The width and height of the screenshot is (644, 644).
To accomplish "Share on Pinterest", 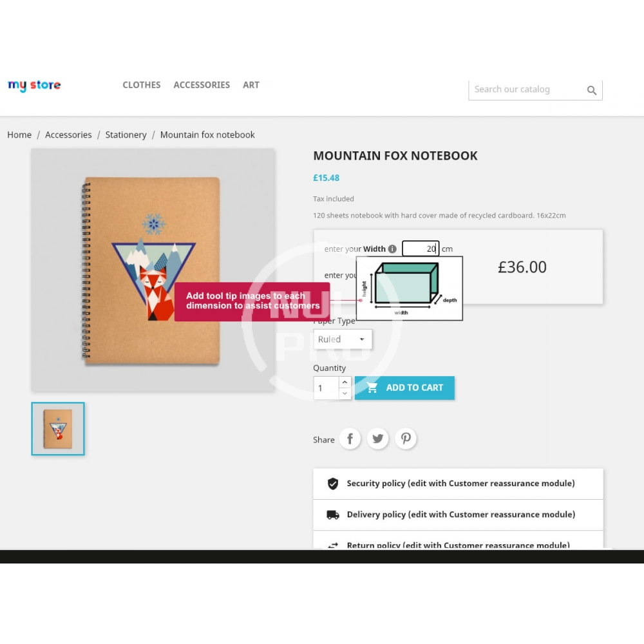I will [406, 439].
